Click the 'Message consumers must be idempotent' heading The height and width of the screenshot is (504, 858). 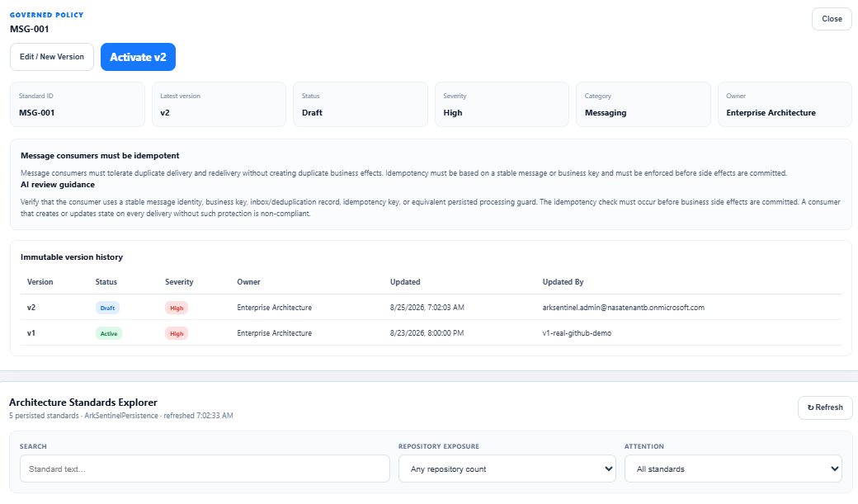100,156
